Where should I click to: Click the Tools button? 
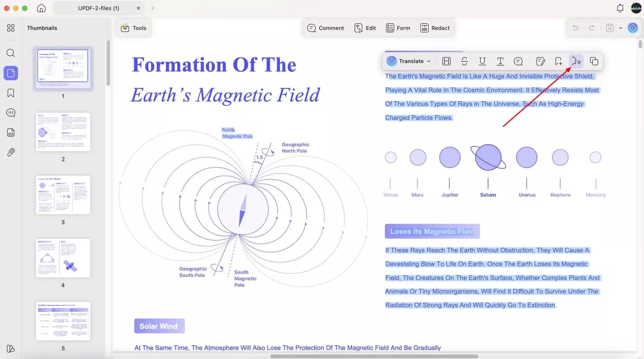[x=134, y=28]
